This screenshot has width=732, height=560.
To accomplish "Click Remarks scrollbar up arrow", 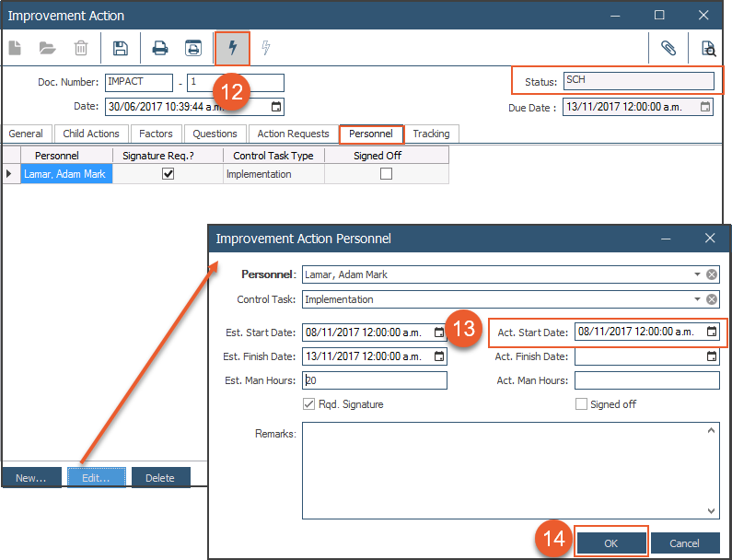I will tap(711, 430).
